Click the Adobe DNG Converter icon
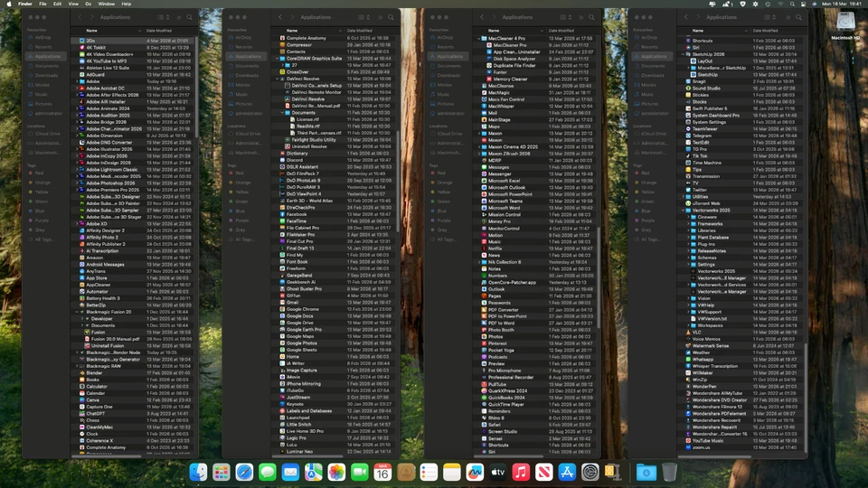Screen dimensions: 868x488 tap(82, 142)
